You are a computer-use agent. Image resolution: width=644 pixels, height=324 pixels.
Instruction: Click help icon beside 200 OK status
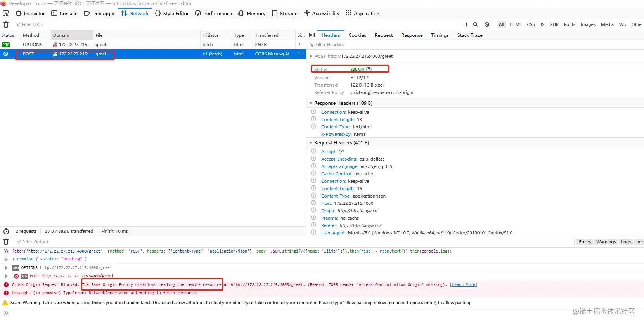pos(369,69)
